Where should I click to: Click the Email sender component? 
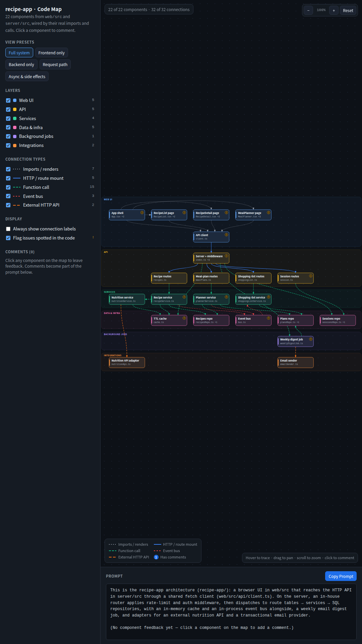[x=296, y=362]
